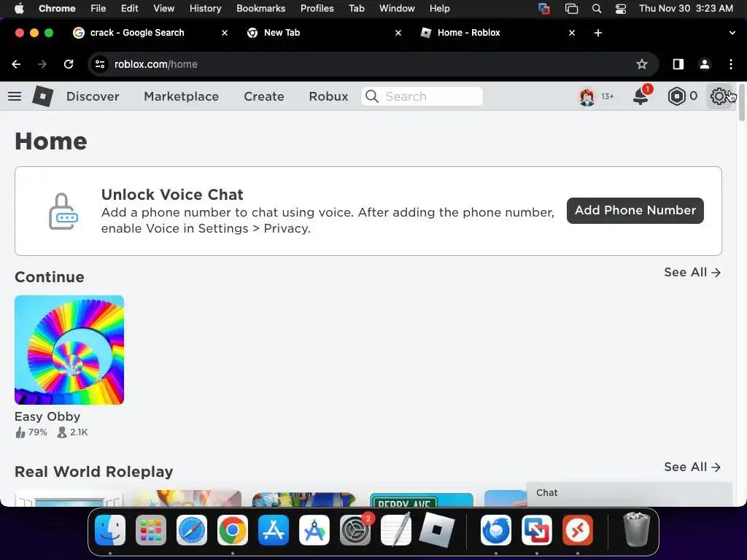
Task: Open Trash in the dock
Action: click(636, 529)
